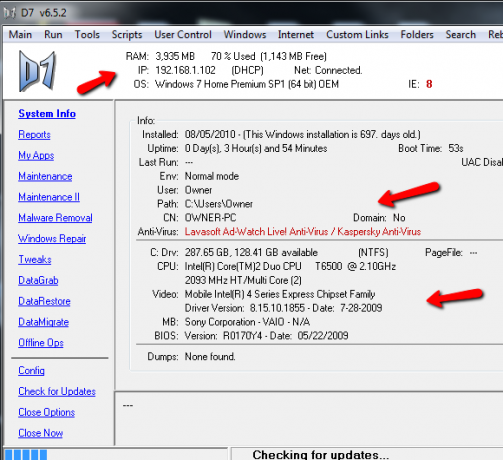Select the Reports link

tap(34, 135)
